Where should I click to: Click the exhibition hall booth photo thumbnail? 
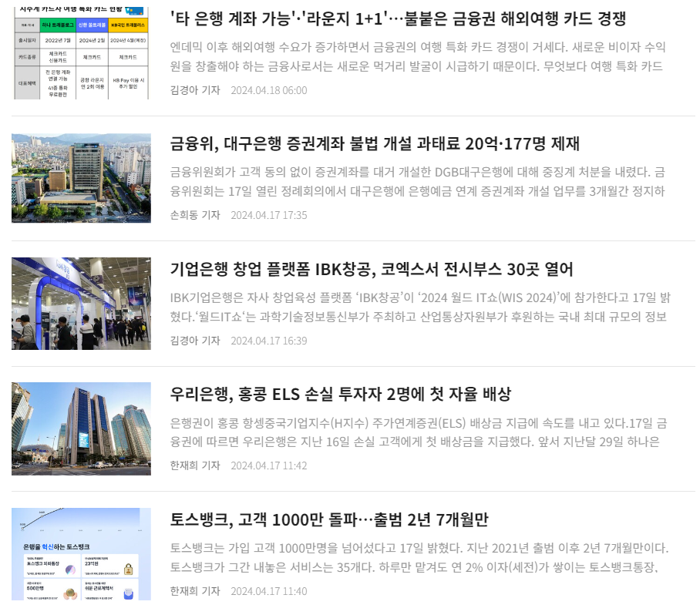click(81, 304)
